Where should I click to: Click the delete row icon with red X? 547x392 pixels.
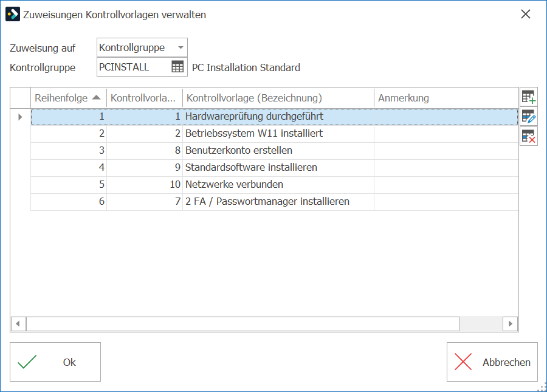pos(529,136)
